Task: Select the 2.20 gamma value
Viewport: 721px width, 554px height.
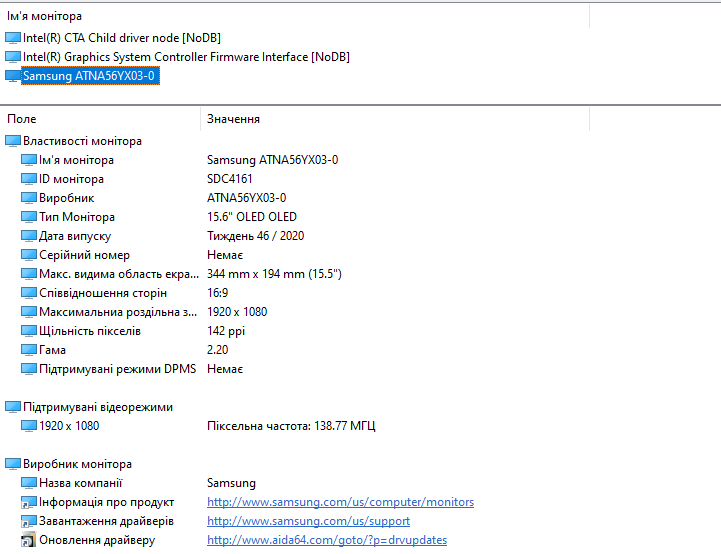Action: coord(217,350)
